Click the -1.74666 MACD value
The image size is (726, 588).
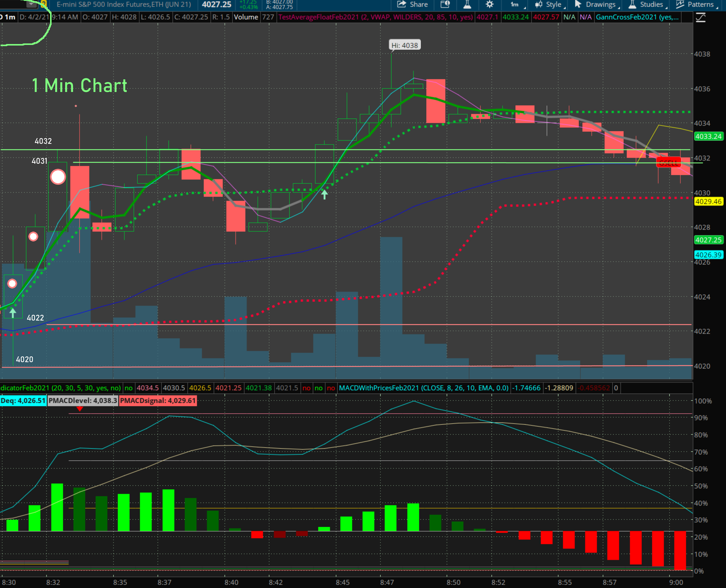pos(526,388)
